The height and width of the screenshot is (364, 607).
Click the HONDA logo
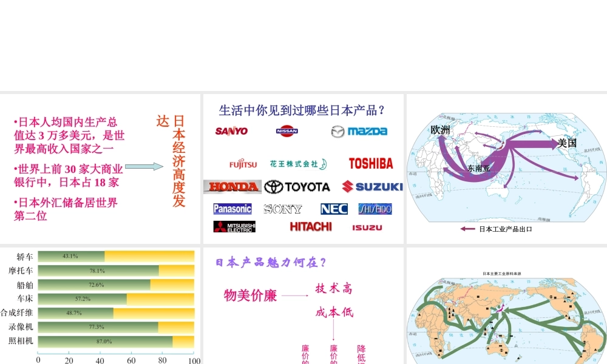click(232, 187)
